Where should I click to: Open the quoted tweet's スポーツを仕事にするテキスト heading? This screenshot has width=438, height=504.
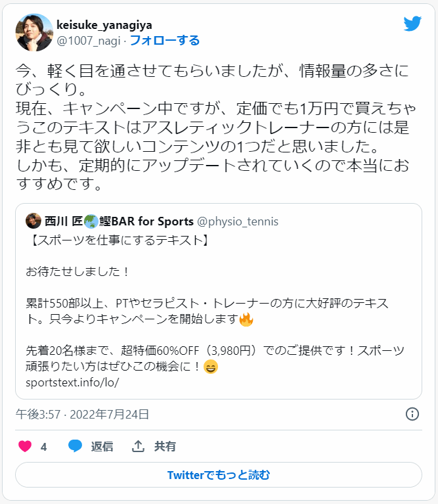[119, 241]
